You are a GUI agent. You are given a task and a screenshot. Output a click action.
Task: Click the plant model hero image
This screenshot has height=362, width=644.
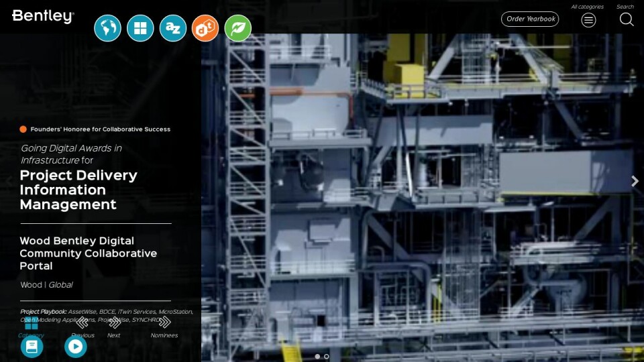(422, 197)
